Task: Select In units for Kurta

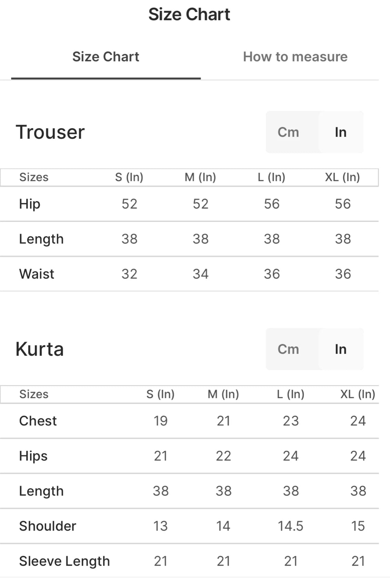Action: pos(341,349)
